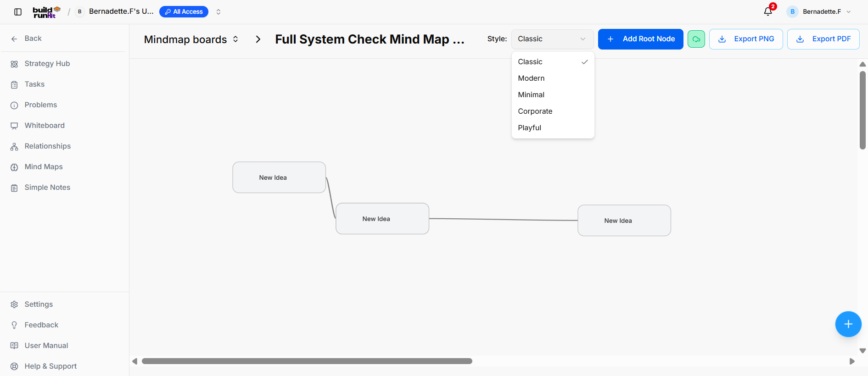Open the notifications bell
The height and width of the screenshot is (376, 868).
768,11
